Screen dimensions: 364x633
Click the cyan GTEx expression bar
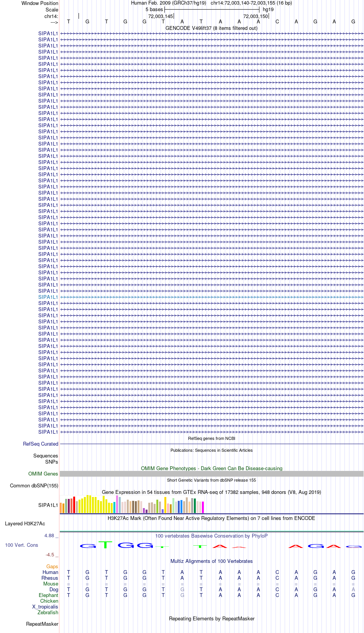(x=114, y=508)
